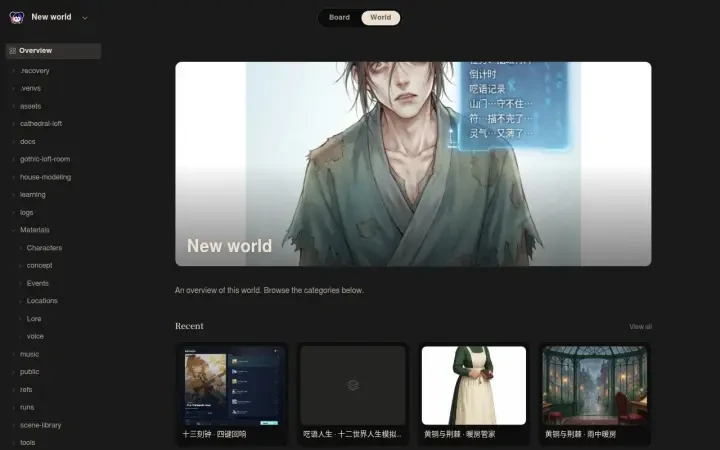Click the Overview grid icon

tap(12, 51)
